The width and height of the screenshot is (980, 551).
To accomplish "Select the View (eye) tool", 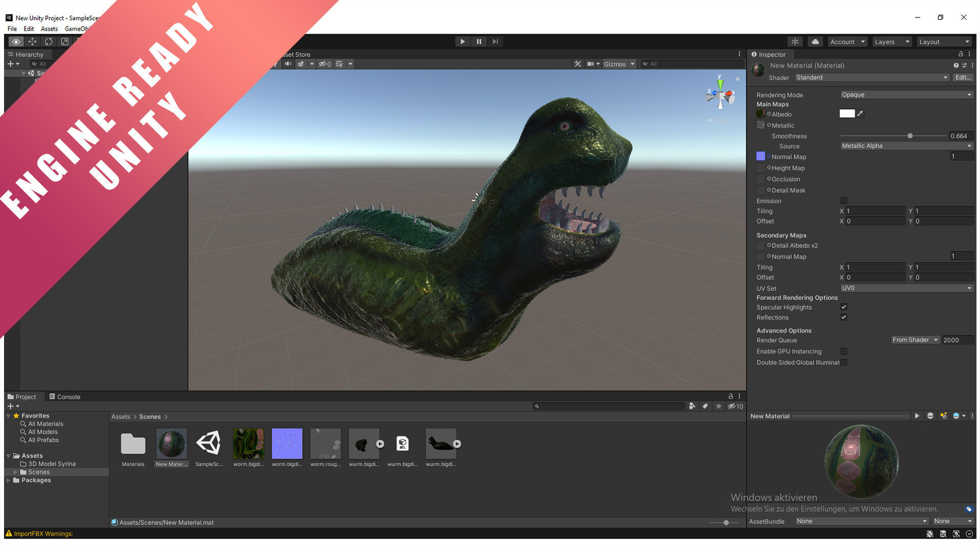I will click(x=16, y=42).
